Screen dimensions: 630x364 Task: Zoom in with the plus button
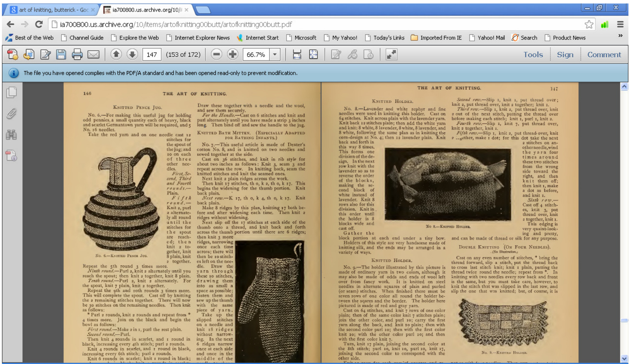pyautogui.click(x=232, y=54)
